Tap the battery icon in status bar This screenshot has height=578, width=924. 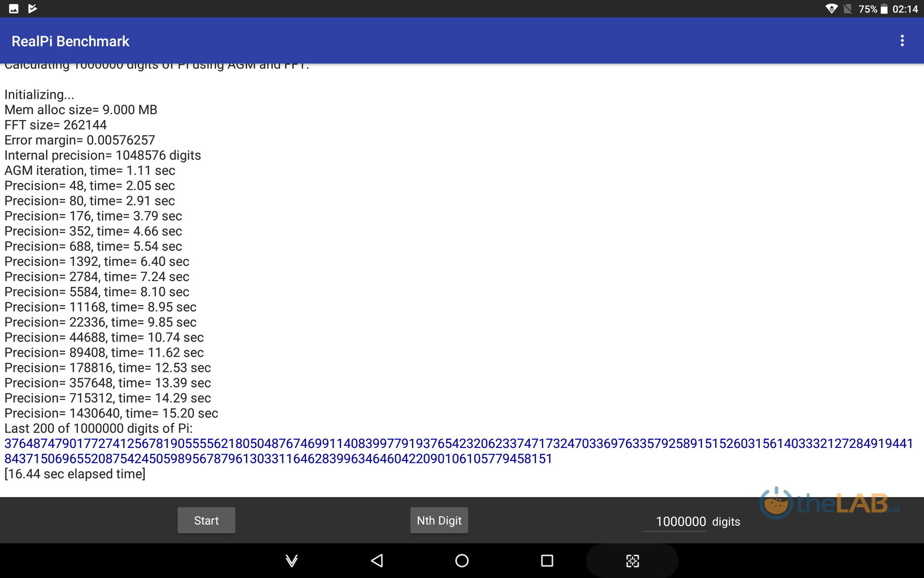click(x=884, y=9)
